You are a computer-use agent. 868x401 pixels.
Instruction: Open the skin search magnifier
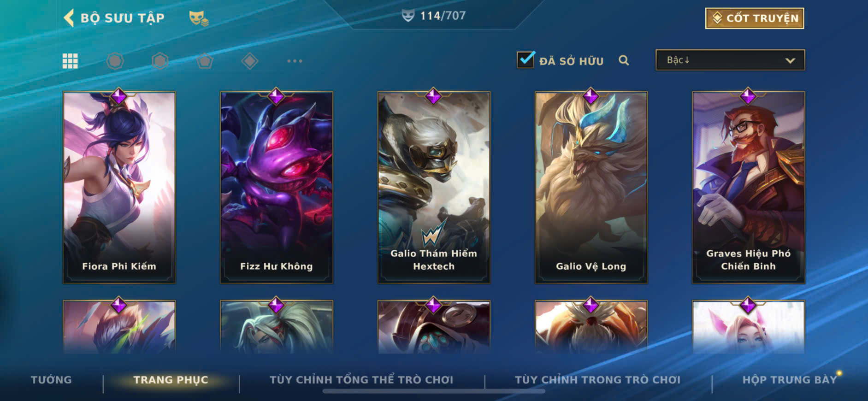(624, 60)
